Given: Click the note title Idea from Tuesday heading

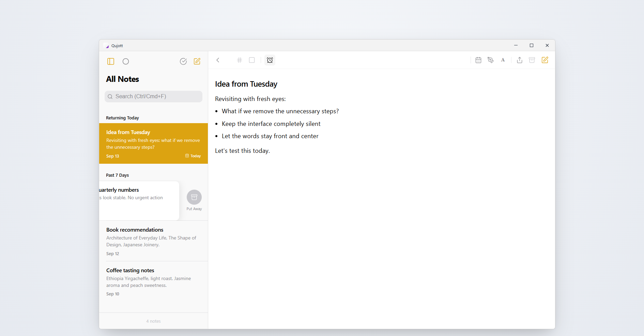Looking at the screenshot, I should [246, 84].
